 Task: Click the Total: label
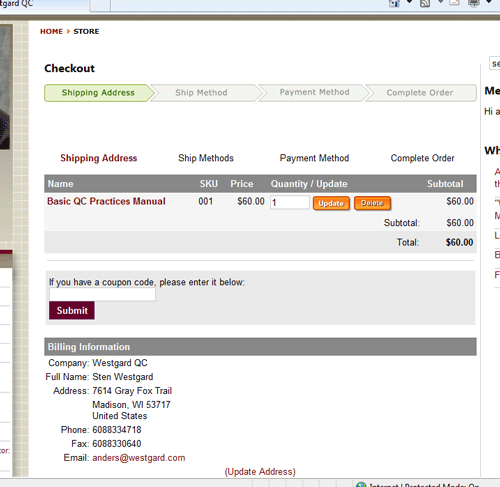click(x=408, y=242)
